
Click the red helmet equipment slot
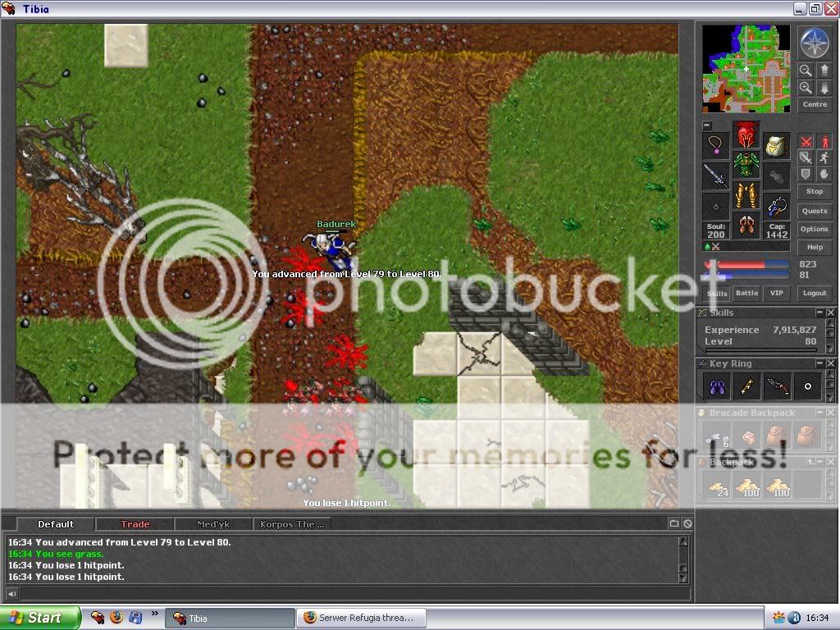point(746,135)
